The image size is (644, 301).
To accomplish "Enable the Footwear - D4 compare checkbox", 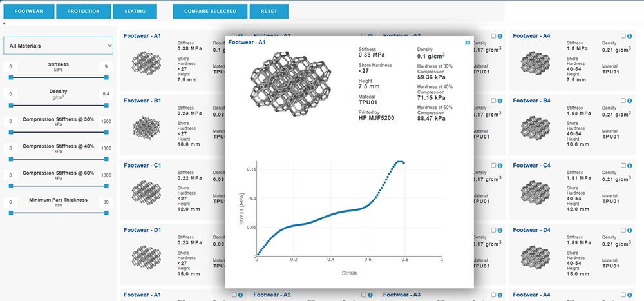I will [623, 230].
